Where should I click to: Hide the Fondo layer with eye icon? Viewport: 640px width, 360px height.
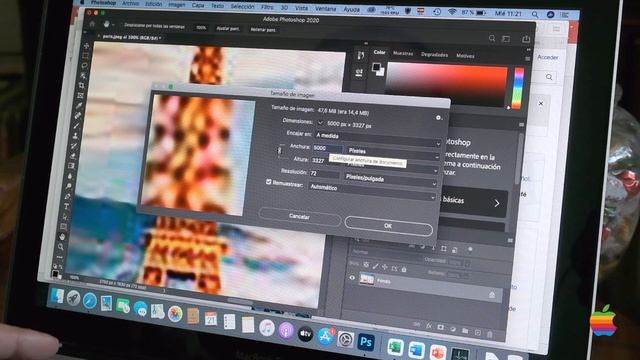pyautogui.click(x=352, y=278)
